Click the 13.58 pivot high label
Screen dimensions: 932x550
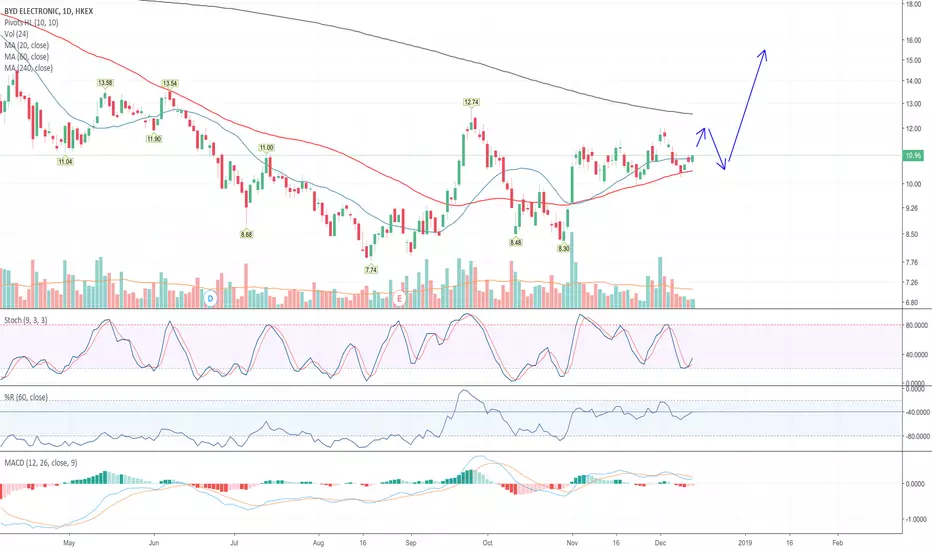point(105,83)
